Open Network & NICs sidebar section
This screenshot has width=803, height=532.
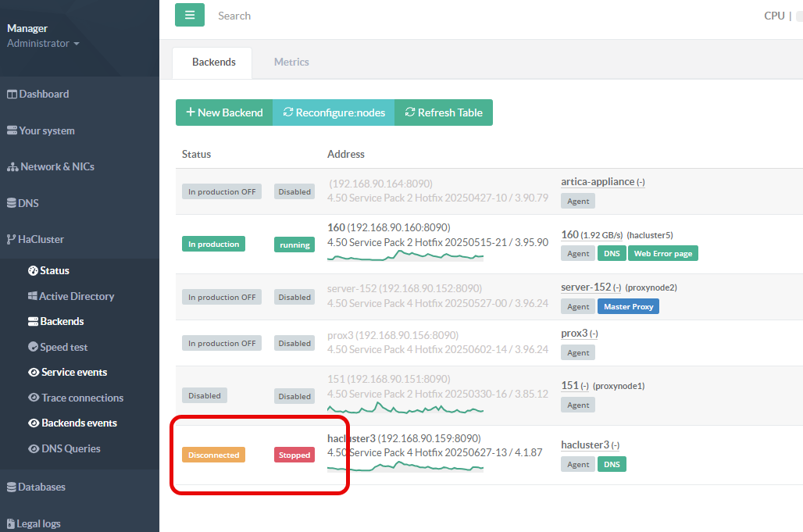(x=56, y=166)
